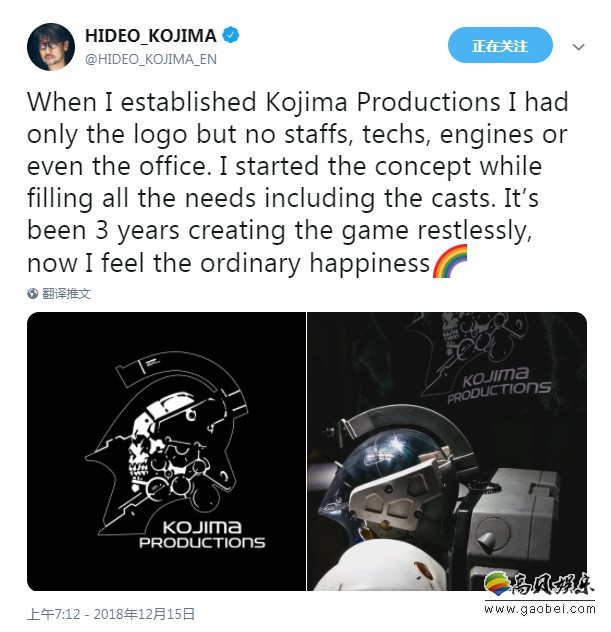Open the right Ludens helmet photo

tap(447, 451)
